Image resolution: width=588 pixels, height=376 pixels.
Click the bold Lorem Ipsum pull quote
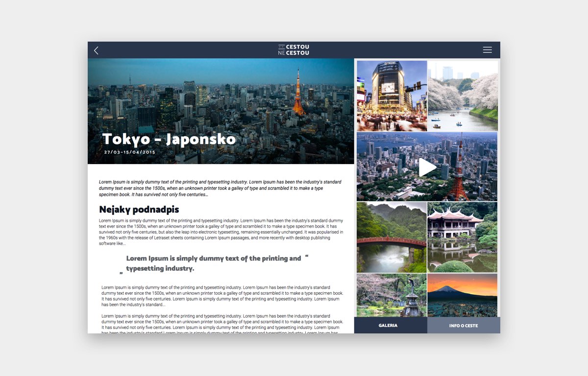[213, 263]
